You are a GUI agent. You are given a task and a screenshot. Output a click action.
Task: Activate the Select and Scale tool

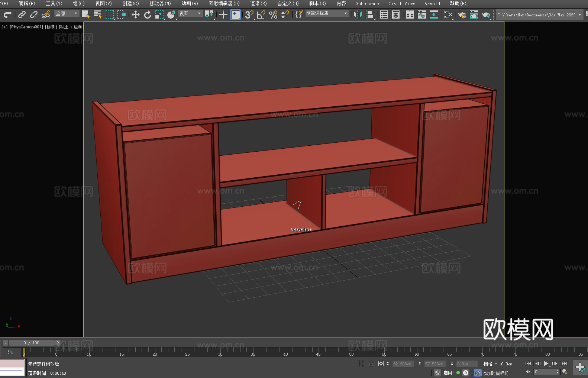pyautogui.click(x=159, y=14)
